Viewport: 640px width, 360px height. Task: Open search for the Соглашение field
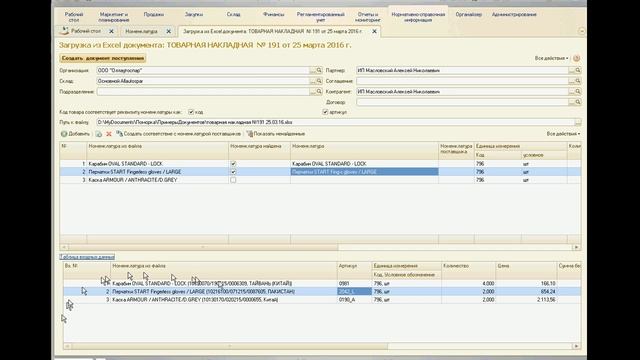(578, 81)
